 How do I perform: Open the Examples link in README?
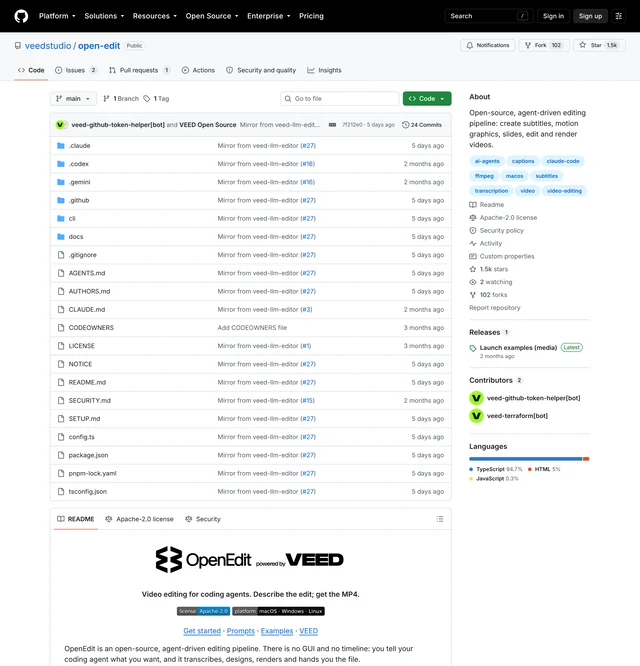point(277,631)
